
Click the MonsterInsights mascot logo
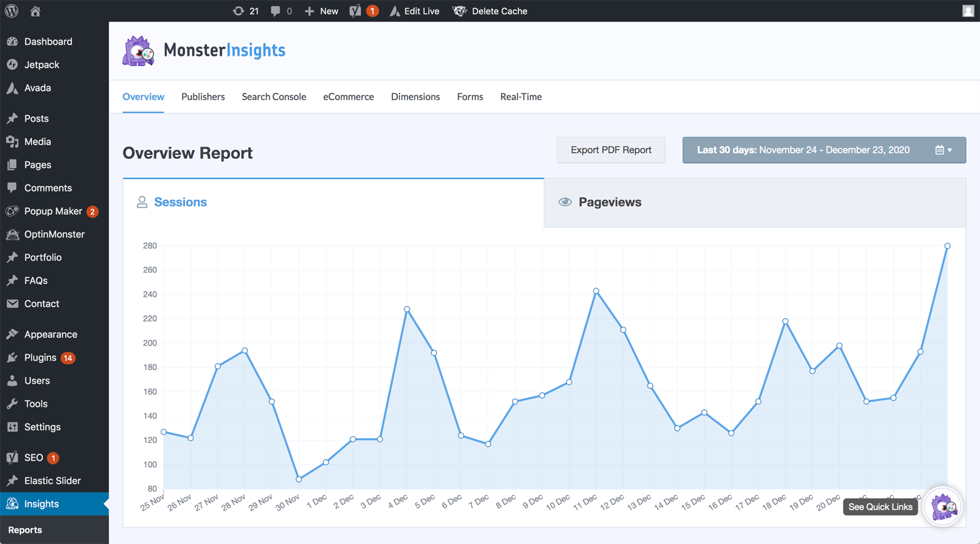point(139,50)
